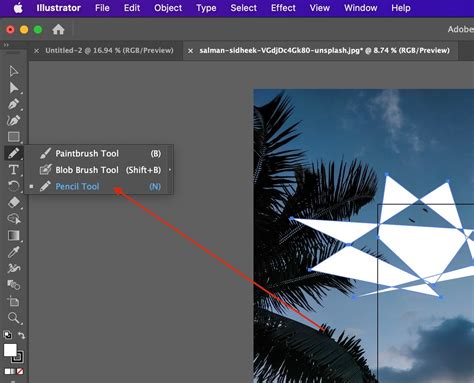Switch to salman-sidheek unsplash.jpg tab

click(324, 51)
